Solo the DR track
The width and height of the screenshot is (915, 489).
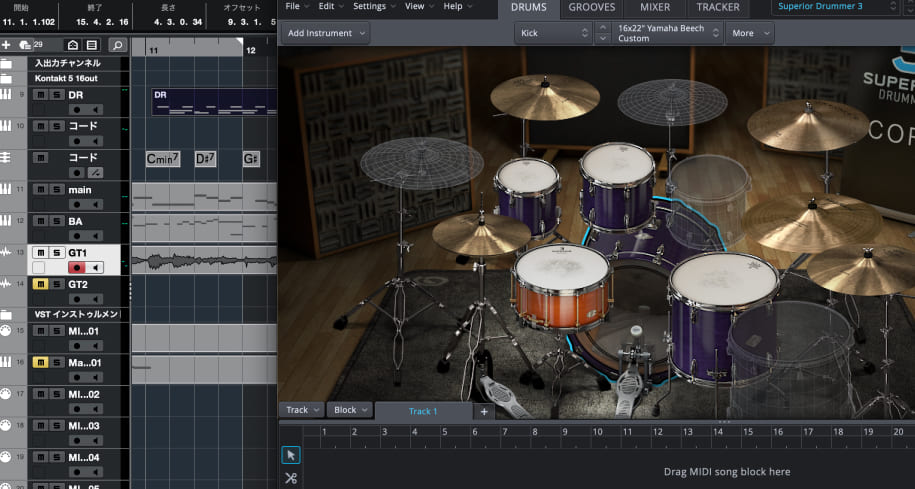[57, 95]
